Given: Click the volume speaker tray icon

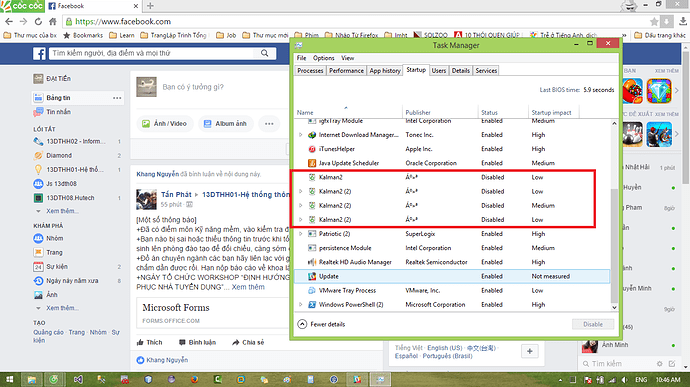Looking at the screenshot, I should 624,380.
